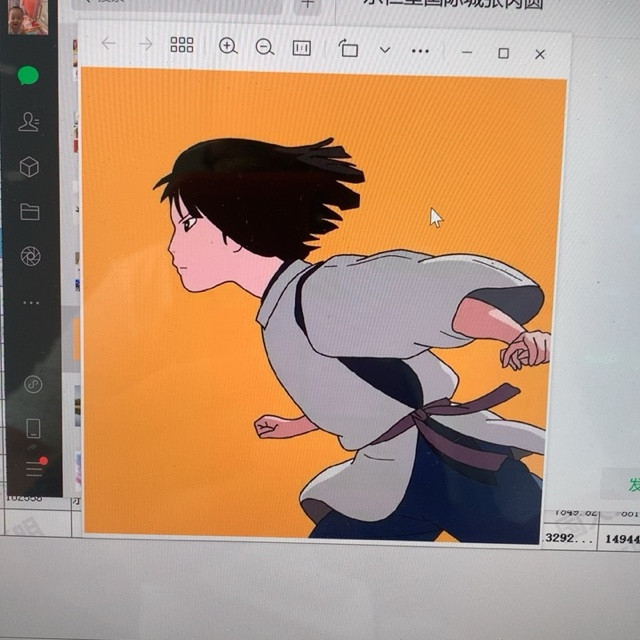Open the thumbnail grid view
Viewport: 640px width, 640px height.
[x=182, y=45]
